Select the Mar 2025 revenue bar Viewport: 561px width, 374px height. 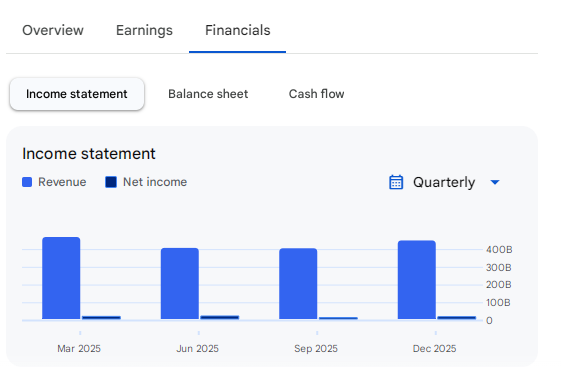click(61, 278)
